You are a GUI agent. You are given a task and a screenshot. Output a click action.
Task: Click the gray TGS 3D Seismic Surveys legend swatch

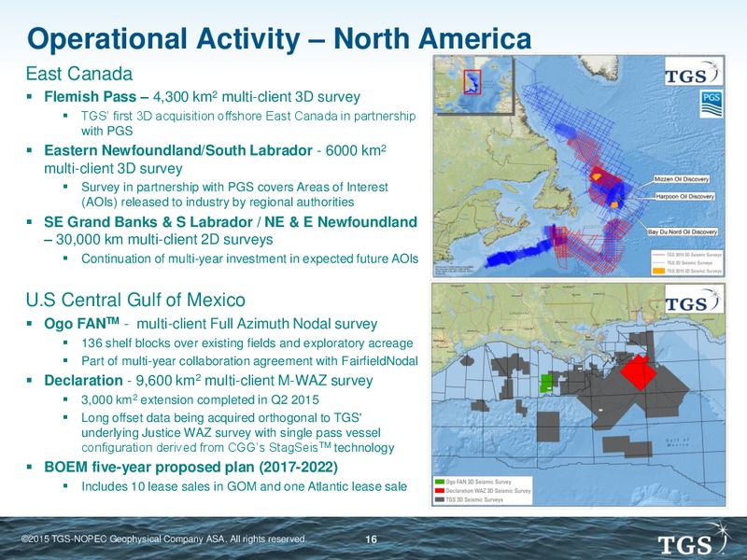pyautogui.click(x=439, y=499)
